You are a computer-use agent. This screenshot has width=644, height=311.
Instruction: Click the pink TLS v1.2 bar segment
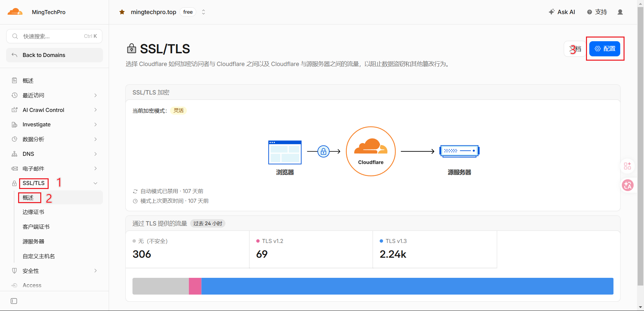point(195,286)
